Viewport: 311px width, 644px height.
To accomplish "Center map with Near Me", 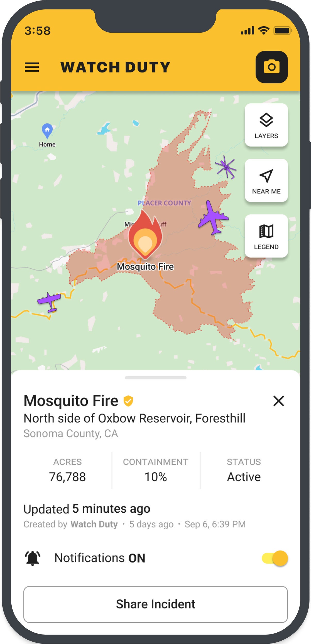I will [x=266, y=180].
